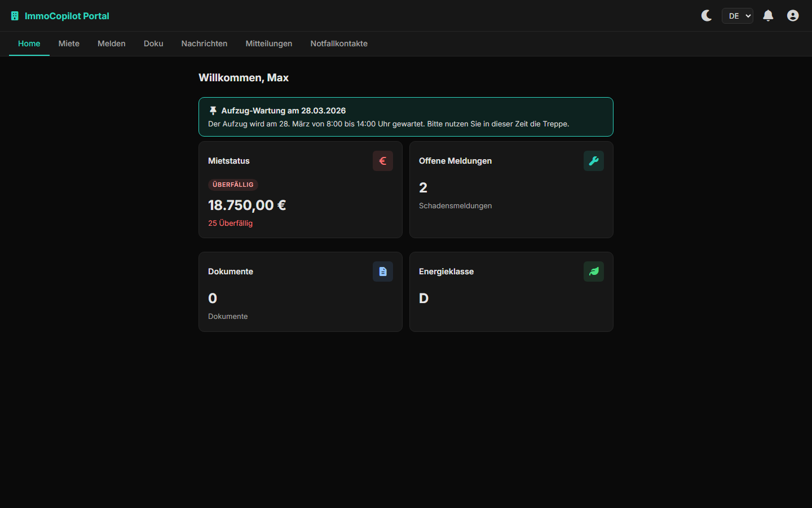Open the Nachrichten tab
Image resolution: width=812 pixels, height=508 pixels.
[x=204, y=43]
